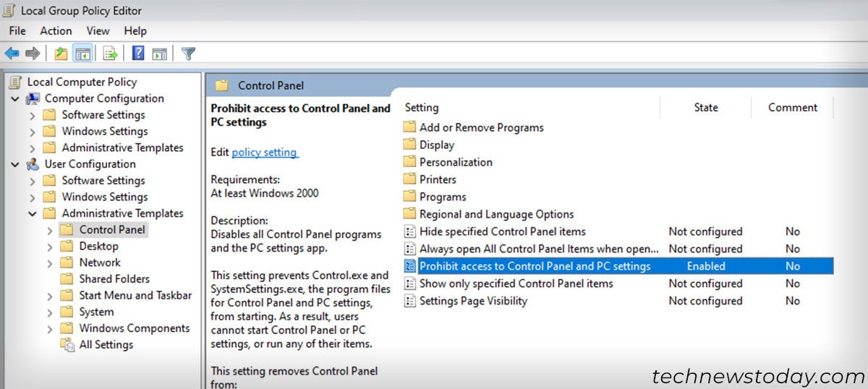Viewport: 868px width, 389px height.
Task: Click the Up one level folder icon
Action: click(x=61, y=54)
